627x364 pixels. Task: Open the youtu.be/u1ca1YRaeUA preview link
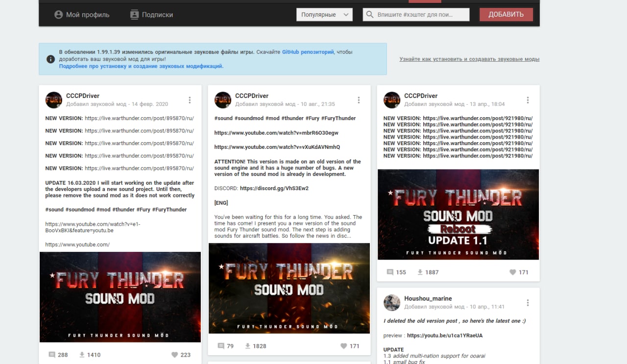[x=445, y=336]
